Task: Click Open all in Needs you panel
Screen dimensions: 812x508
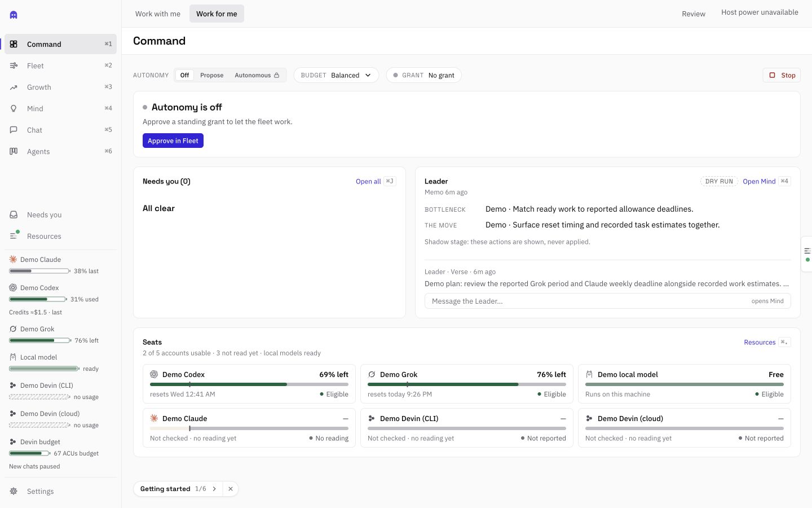Action: (368, 181)
